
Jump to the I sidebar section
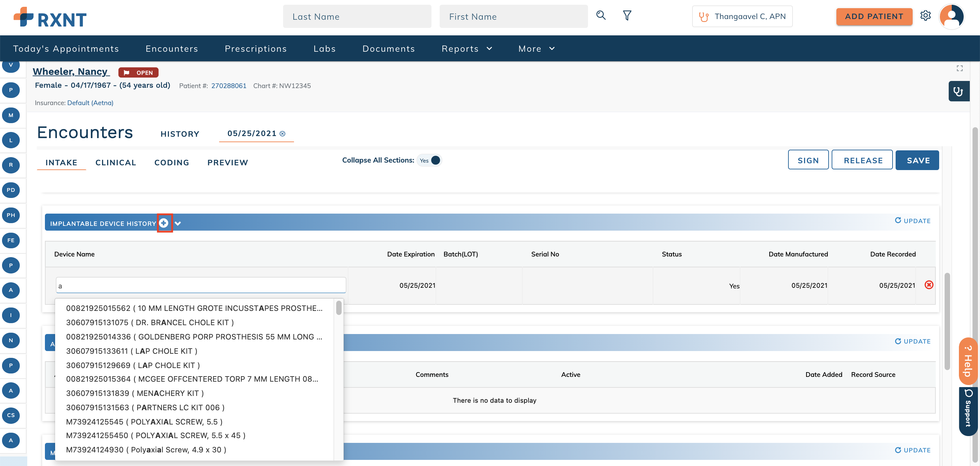coord(11,315)
